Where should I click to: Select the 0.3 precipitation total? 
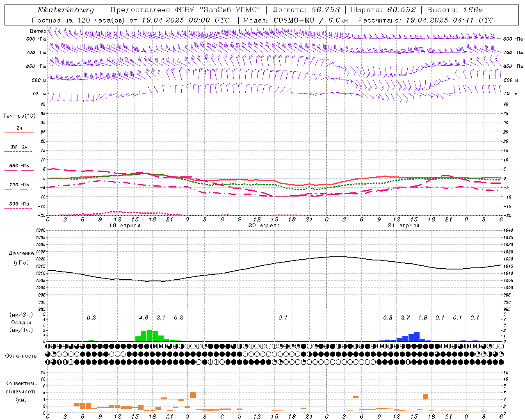click(x=388, y=318)
